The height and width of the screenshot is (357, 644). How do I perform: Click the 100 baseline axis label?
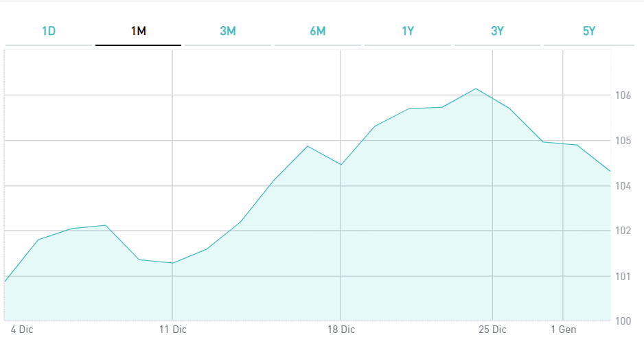tap(623, 321)
